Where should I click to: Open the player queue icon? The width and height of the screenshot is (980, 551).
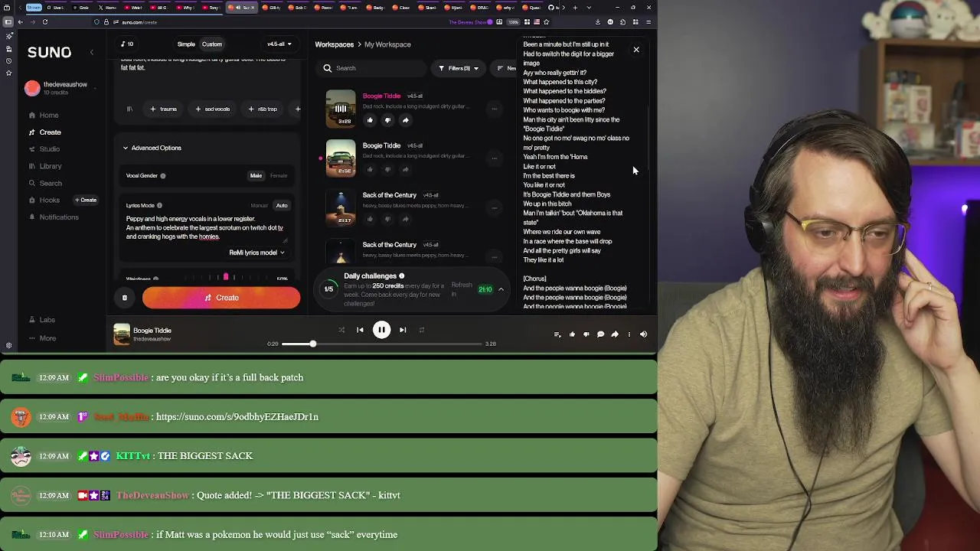pyautogui.click(x=557, y=334)
